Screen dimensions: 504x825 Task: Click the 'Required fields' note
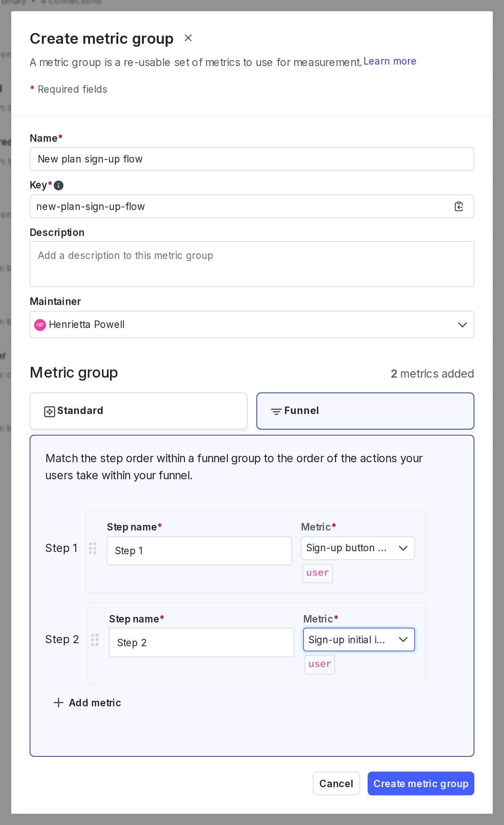tap(69, 89)
